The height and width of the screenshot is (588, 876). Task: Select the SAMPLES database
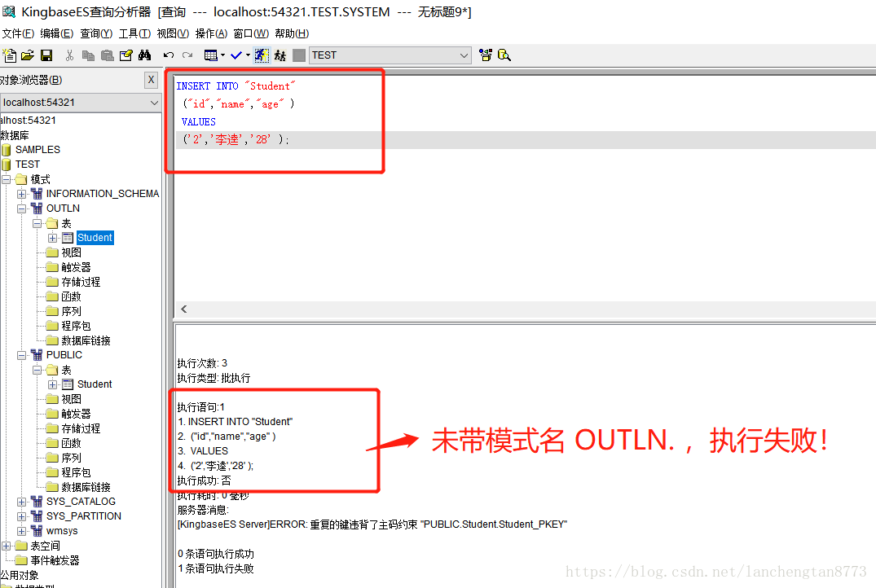point(37,150)
